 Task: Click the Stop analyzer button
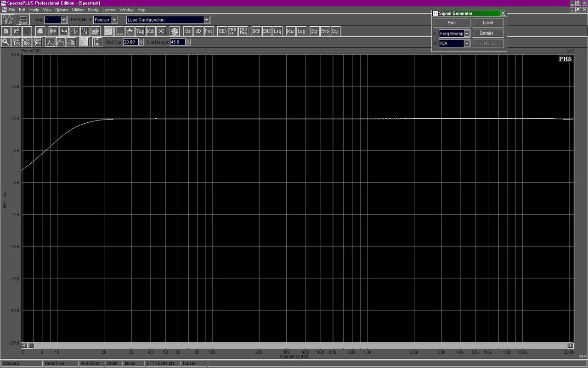click(23, 19)
